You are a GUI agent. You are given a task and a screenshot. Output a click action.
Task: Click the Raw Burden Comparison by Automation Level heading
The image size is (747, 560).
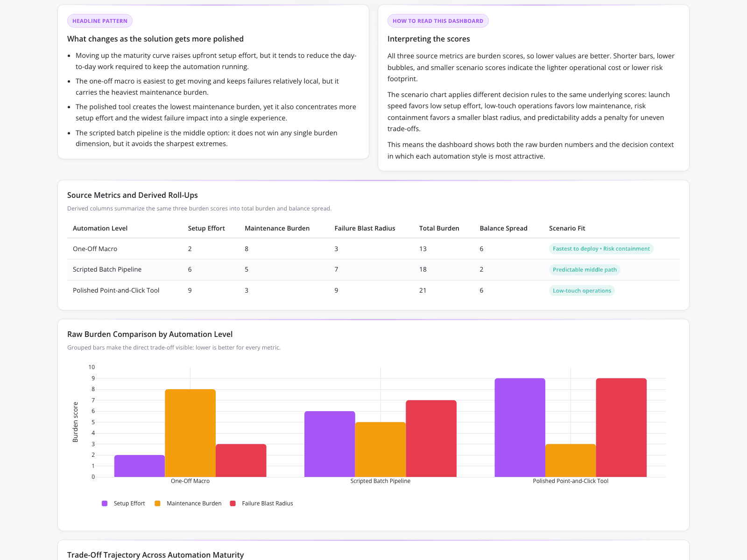tap(150, 334)
